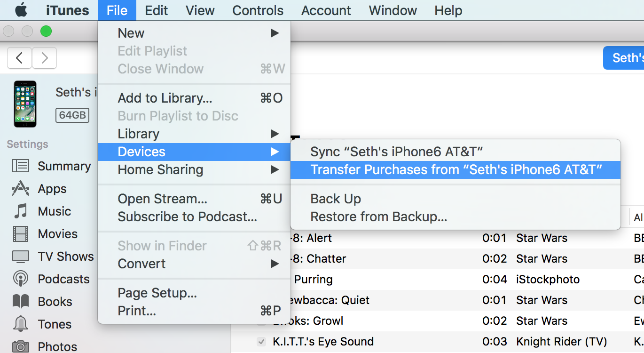Click the Books icon in sidebar
The height and width of the screenshot is (353, 644).
[x=20, y=302]
